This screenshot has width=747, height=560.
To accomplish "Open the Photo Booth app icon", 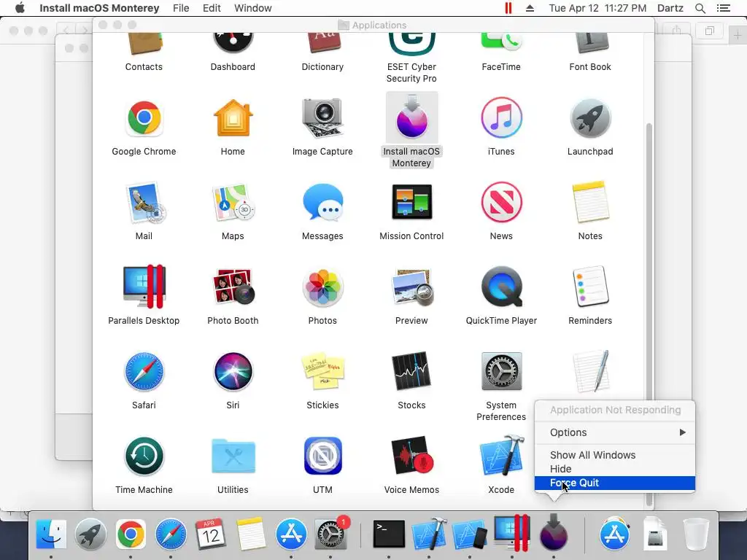I will pos(233,287).
